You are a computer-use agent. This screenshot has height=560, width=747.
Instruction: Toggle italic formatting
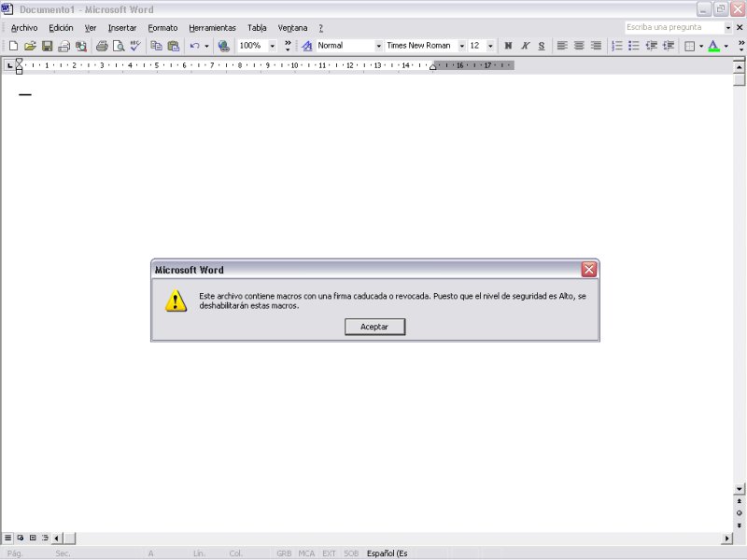(x=525, y=46)
